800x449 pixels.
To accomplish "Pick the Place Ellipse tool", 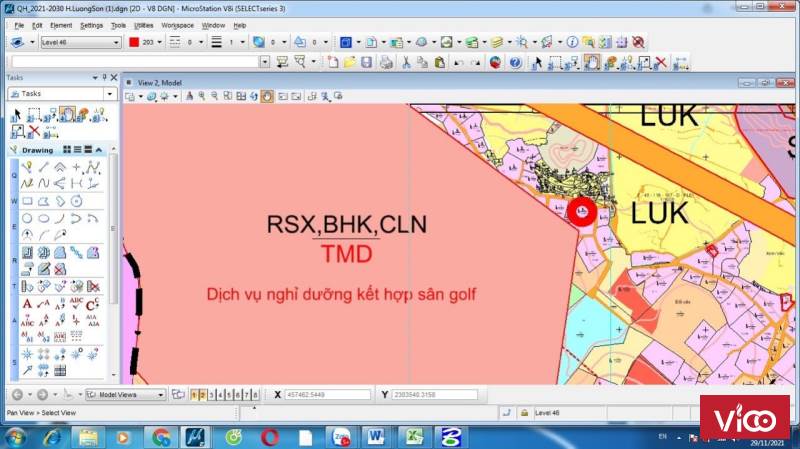I will 44,219.
